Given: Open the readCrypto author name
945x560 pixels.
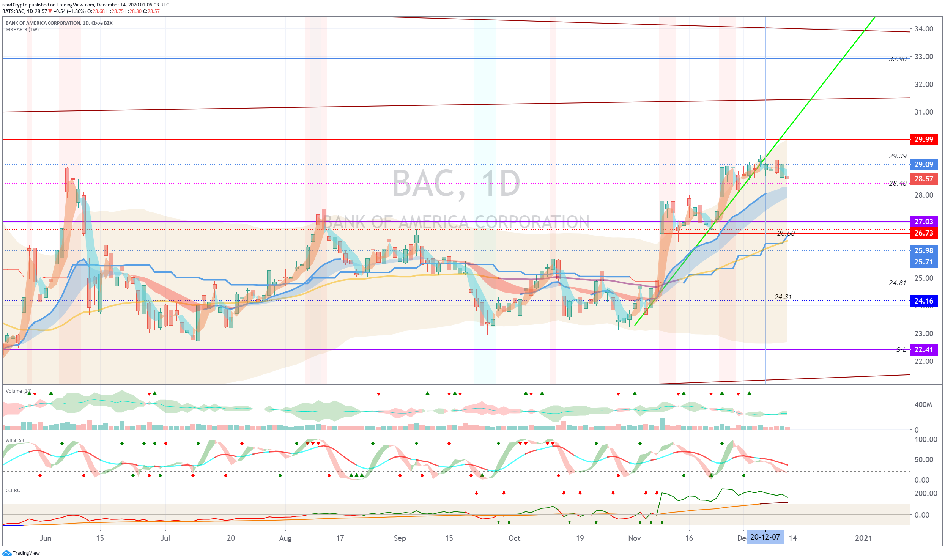Looking at the screenshot, I should pyautogui.click(x=15, y=5).
